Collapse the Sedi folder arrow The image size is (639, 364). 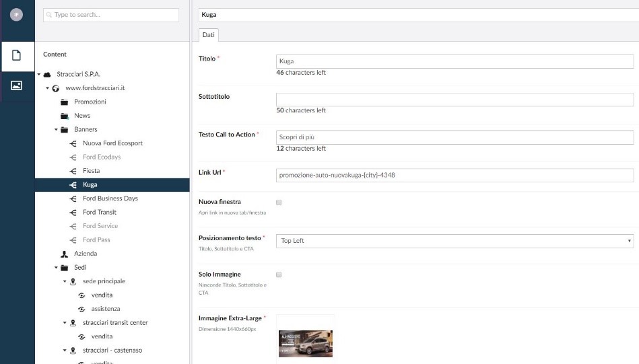point(57,268)
